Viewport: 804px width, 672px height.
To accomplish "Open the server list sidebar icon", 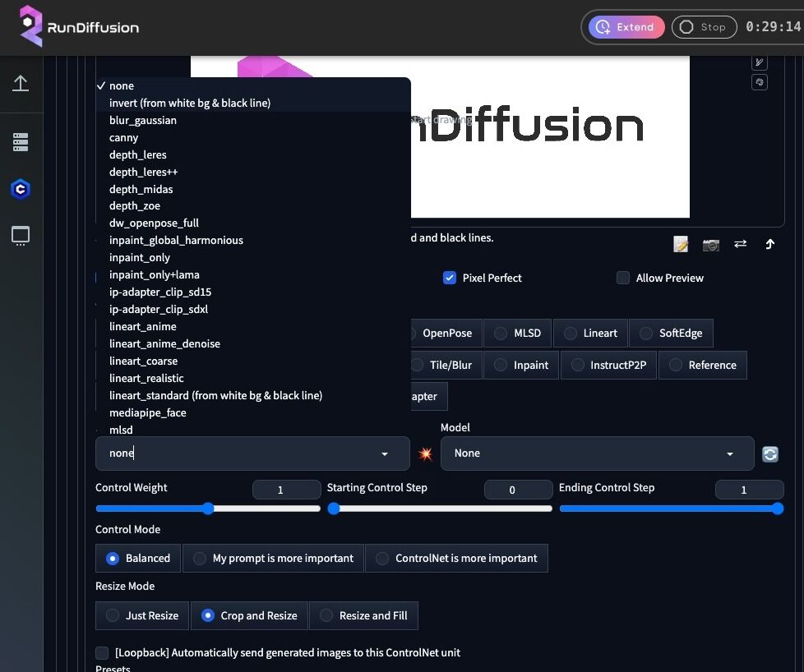I will 21,142.
